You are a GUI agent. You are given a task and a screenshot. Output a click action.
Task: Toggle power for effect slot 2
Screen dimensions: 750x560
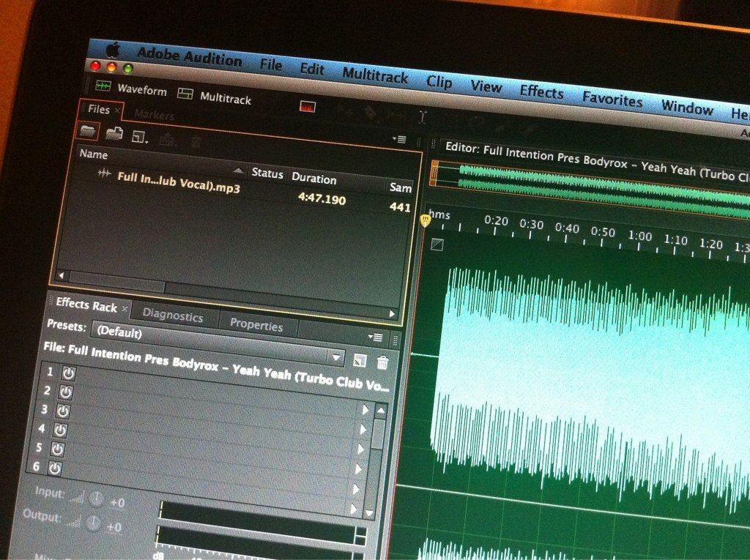65,392
